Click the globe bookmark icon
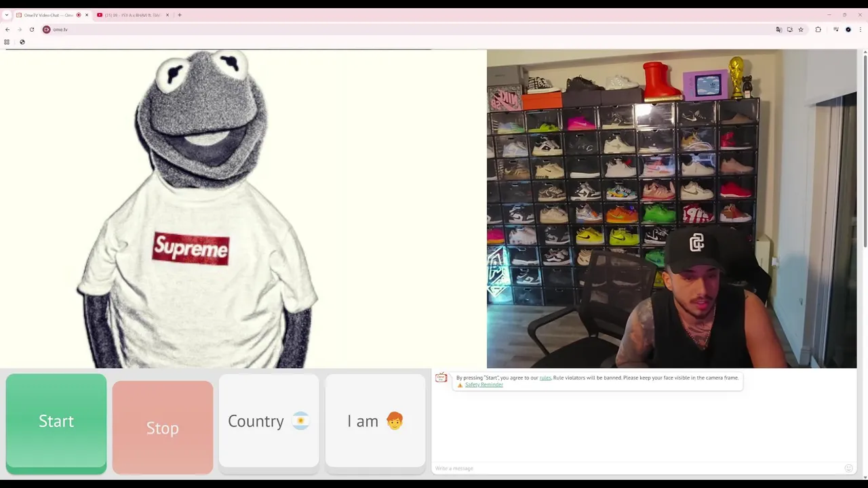 (x=22, y=42)
